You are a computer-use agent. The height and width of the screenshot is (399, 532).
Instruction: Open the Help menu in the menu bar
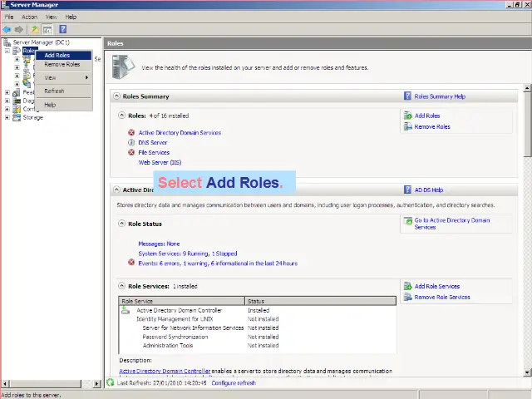71,17
